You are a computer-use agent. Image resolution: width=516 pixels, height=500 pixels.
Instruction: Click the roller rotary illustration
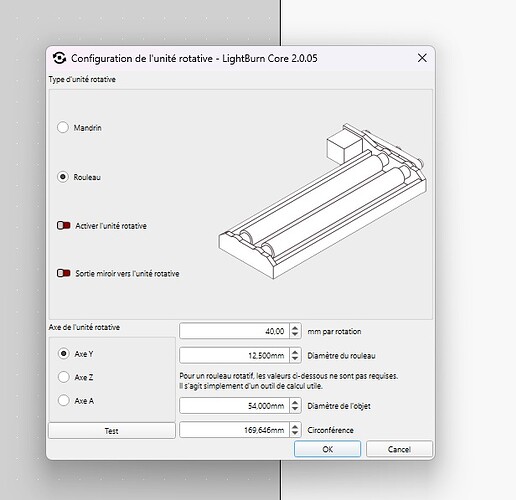(x=323, y=201)
